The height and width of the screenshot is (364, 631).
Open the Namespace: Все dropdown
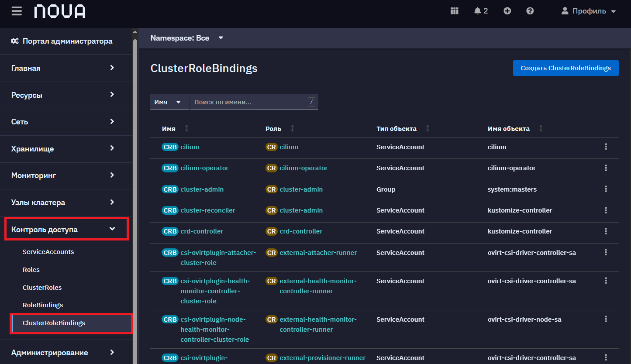tap(187, 38)
